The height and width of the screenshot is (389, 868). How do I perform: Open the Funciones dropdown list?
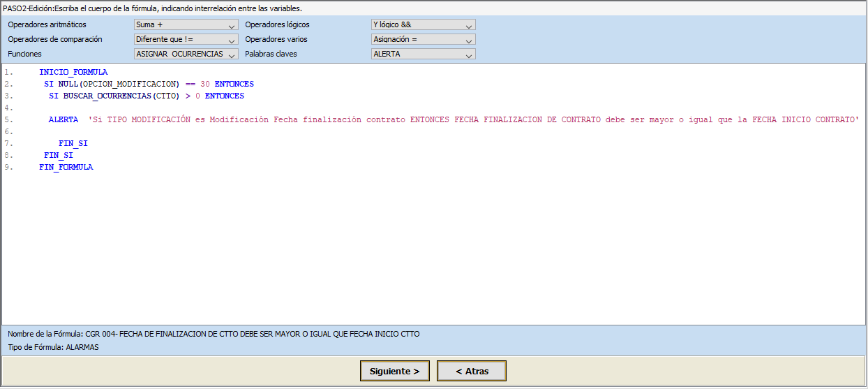point(186,54)
